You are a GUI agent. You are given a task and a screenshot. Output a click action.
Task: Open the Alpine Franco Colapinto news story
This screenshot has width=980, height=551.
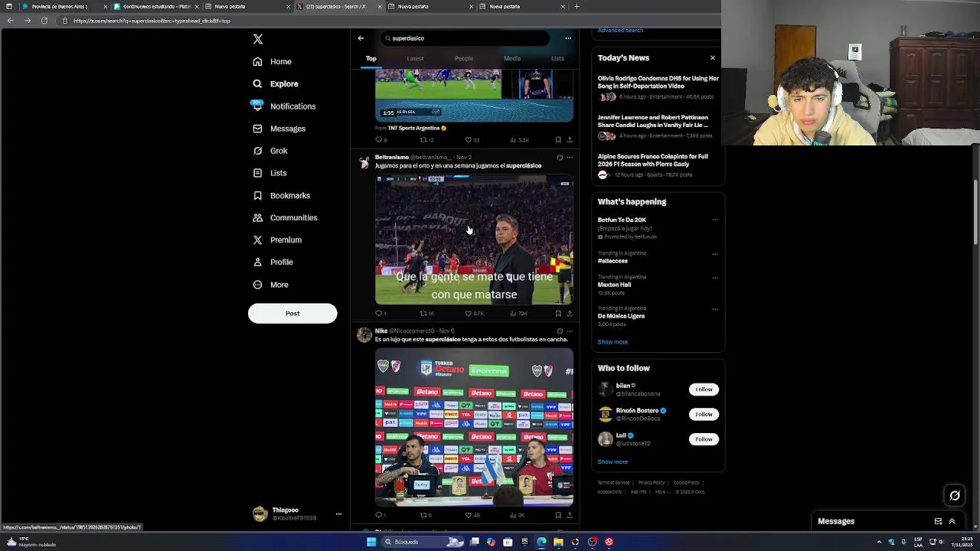[x=658, y=165]
